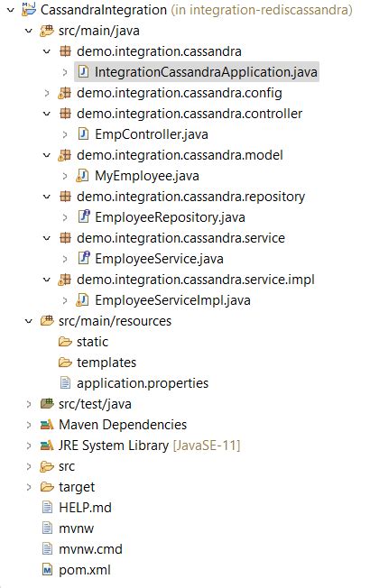Click the demo.integration.cassandra.config package icon

[x=64, y=93]
